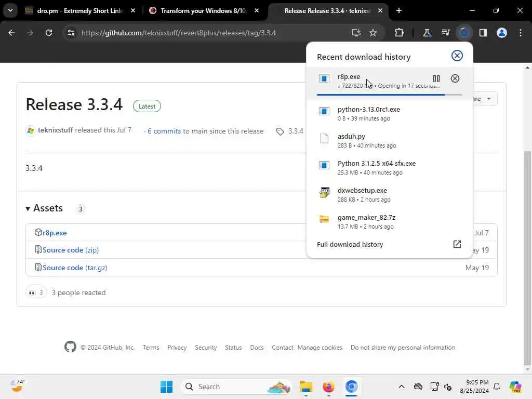Close the Transform your Windows tab

257,11
